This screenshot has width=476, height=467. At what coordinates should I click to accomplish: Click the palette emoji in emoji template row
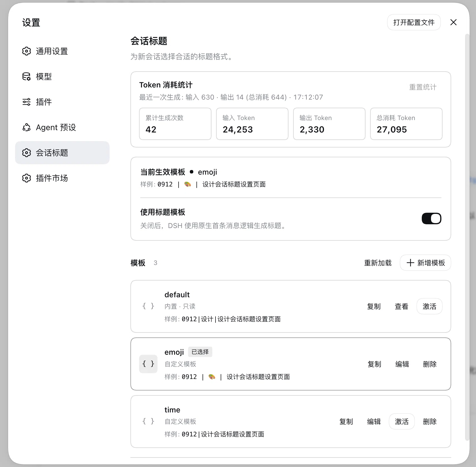tap(212, 377)
